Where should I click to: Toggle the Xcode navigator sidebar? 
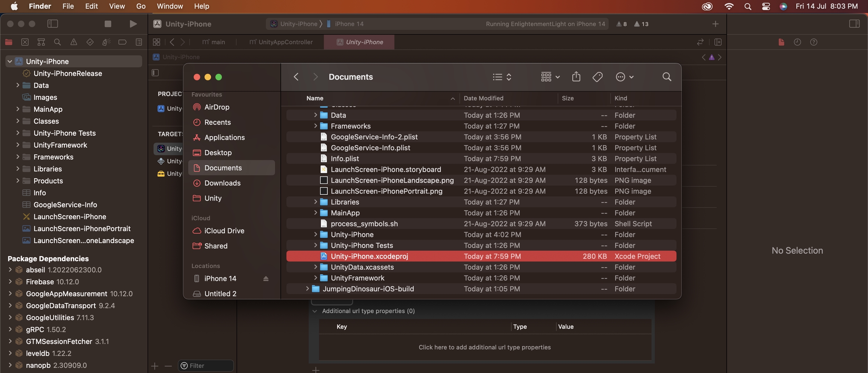(53, 24)
